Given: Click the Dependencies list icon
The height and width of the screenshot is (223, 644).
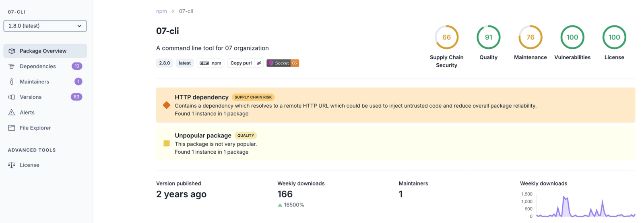Looking at the screenshot, I should (12, 67).
